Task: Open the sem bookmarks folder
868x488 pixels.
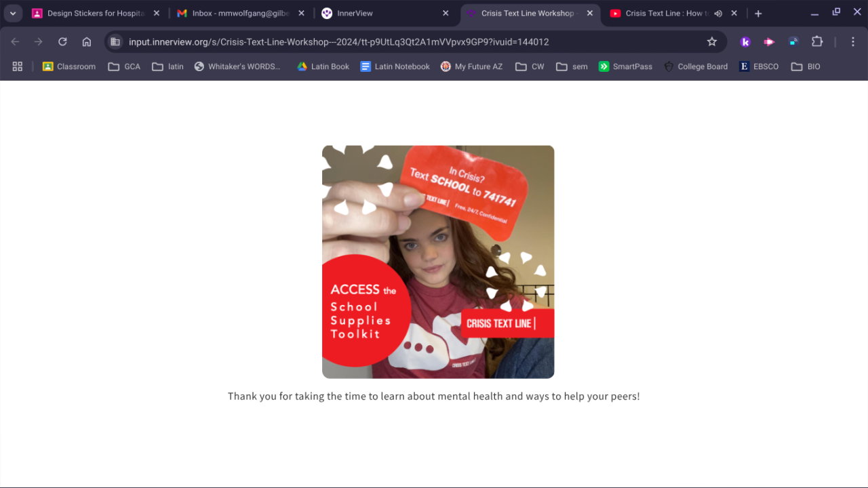Action: pyautogui.click(x=572, y=66)
